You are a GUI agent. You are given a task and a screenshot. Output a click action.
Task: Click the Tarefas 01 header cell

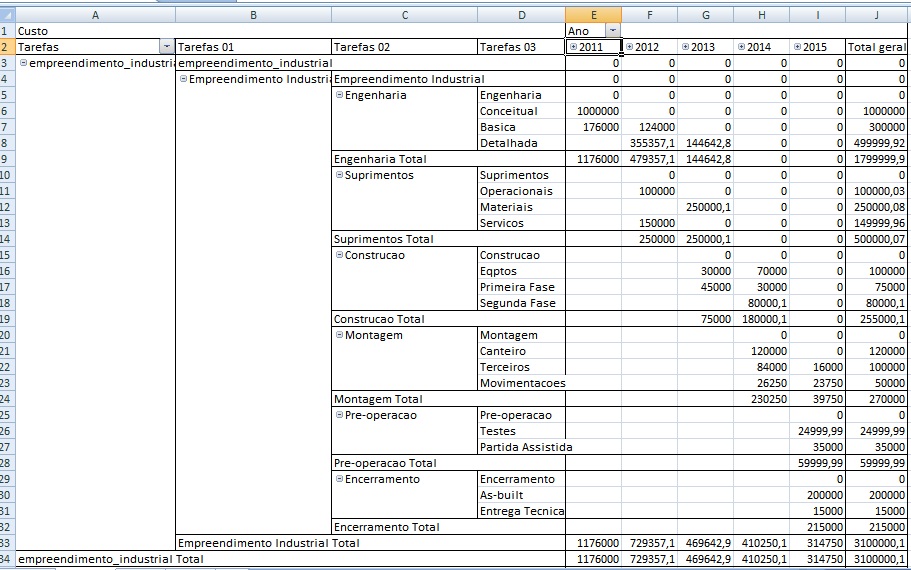pos(253,46)
